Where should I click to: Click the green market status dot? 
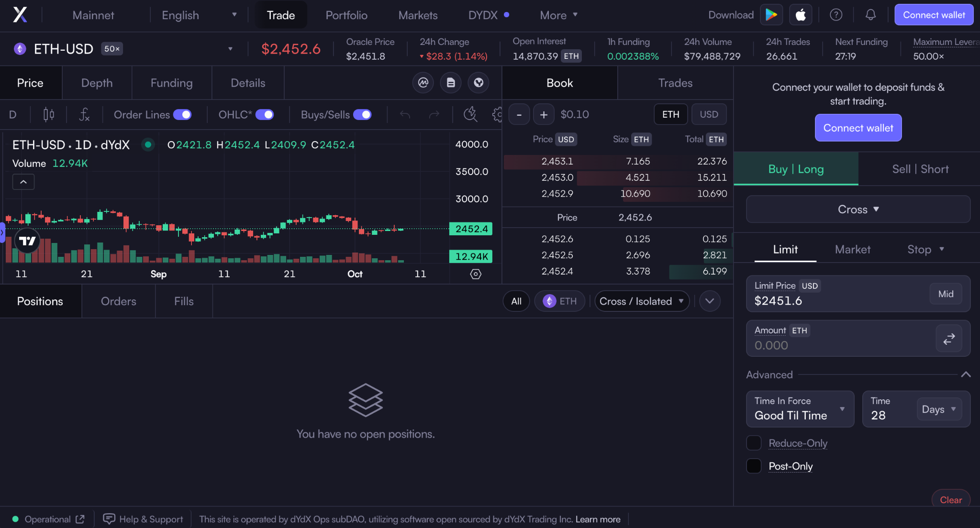[148, 144]
